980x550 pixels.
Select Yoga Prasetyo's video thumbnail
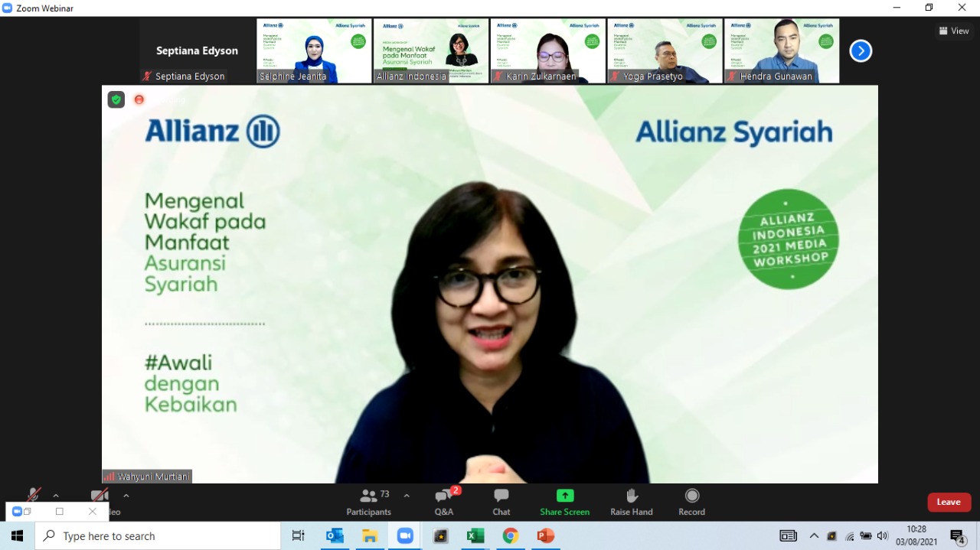tap(665, 51)
